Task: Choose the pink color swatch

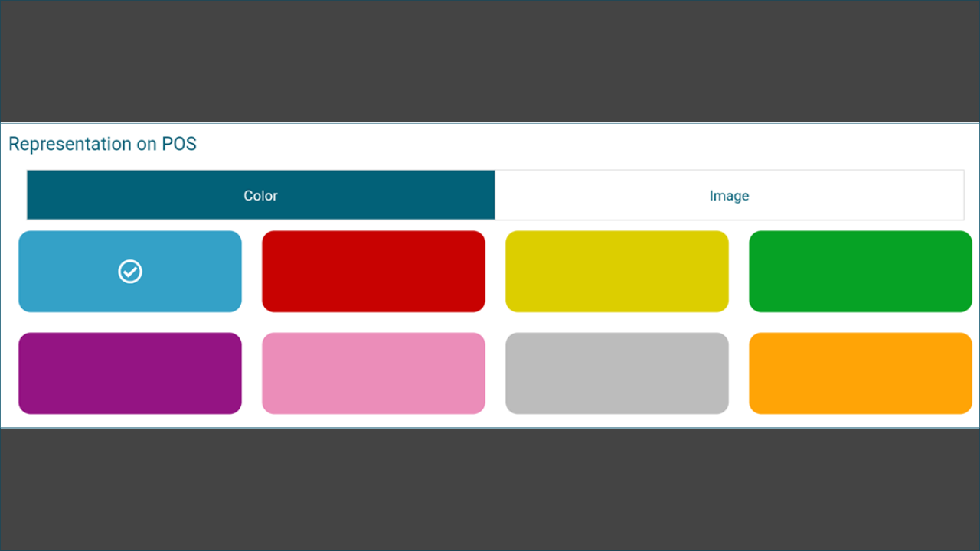Action: point(374,373)
